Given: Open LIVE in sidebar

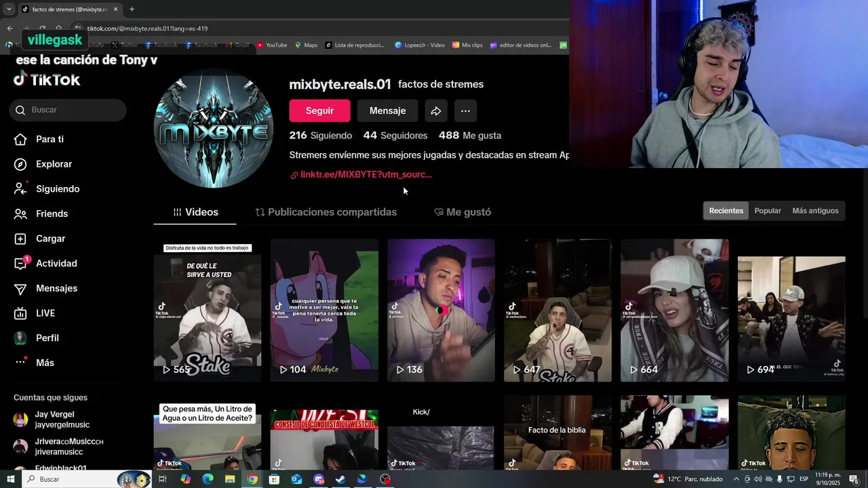Looking at the screenshot, I should [35, 313].
